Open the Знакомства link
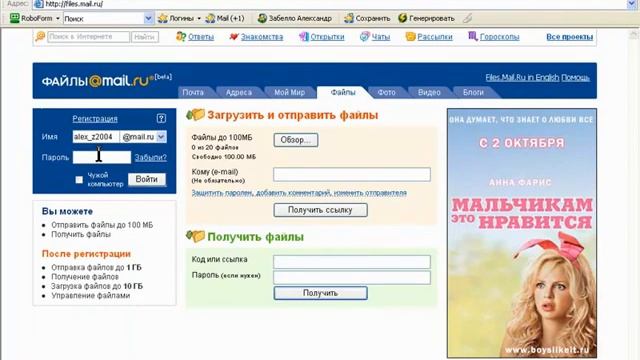Screen dimensions: 640x360 click(x=262, y=37)
